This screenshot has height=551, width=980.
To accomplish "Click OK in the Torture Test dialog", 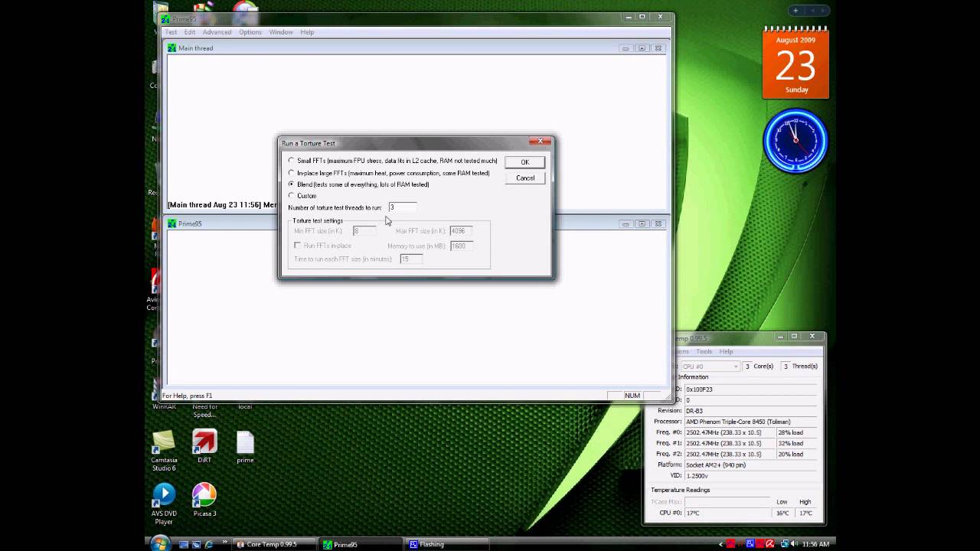I will point(524,162).
